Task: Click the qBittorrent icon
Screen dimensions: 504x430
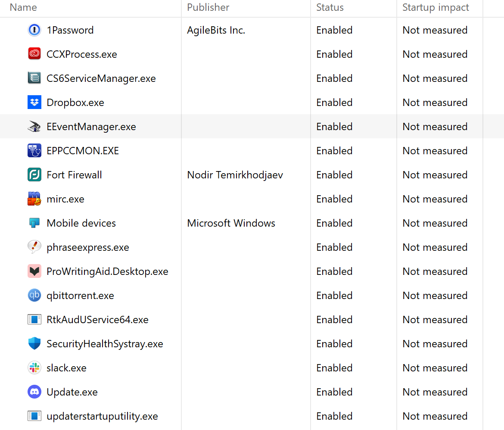Action: point(34,296)
